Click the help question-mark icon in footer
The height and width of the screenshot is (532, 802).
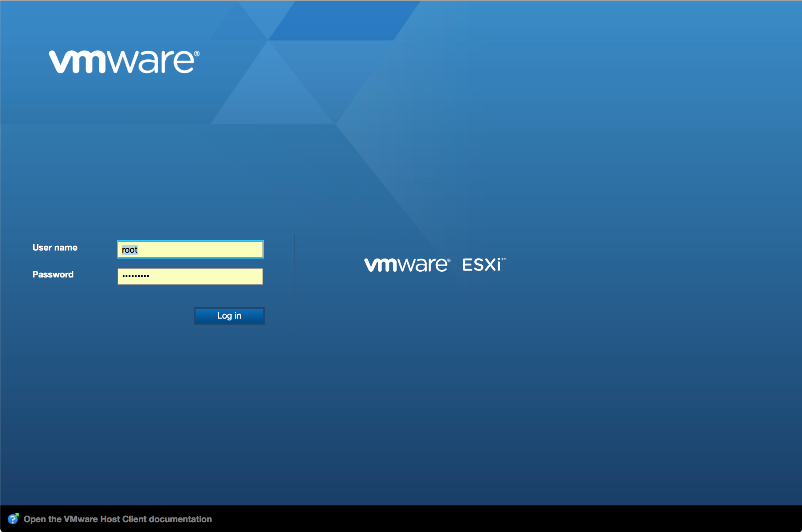(x=13, y=519)
